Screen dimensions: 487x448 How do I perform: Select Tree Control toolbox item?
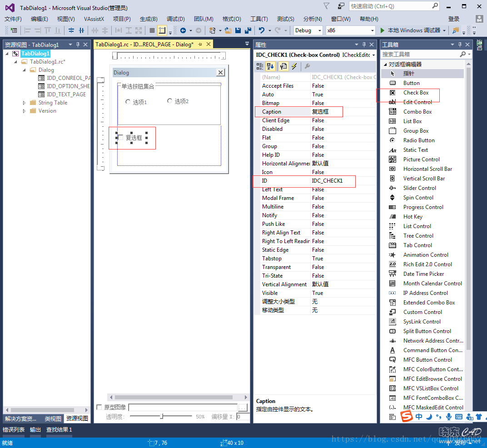418,236
